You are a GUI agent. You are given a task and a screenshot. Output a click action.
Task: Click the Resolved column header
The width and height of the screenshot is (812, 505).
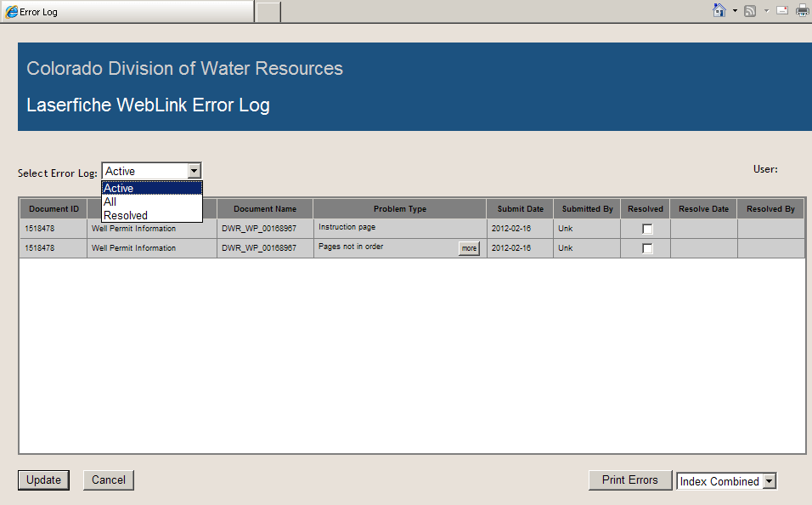[x=646, y=209]
